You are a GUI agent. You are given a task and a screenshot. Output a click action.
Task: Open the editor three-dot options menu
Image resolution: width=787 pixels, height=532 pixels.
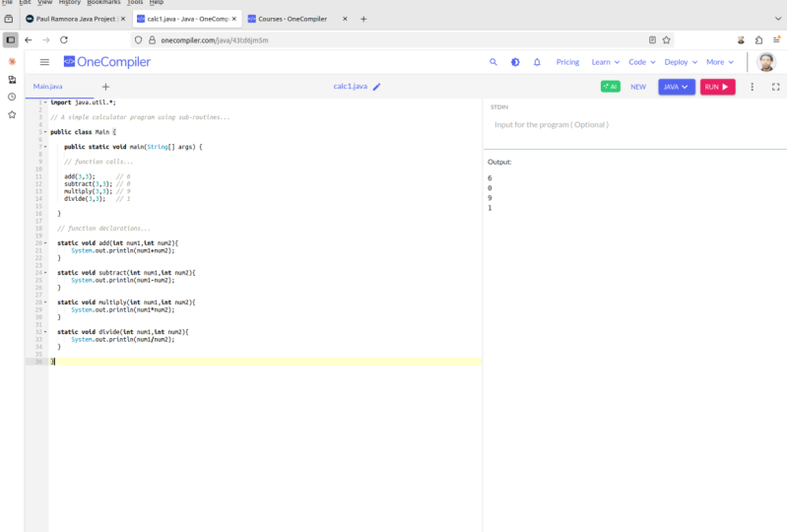(752, 87)
